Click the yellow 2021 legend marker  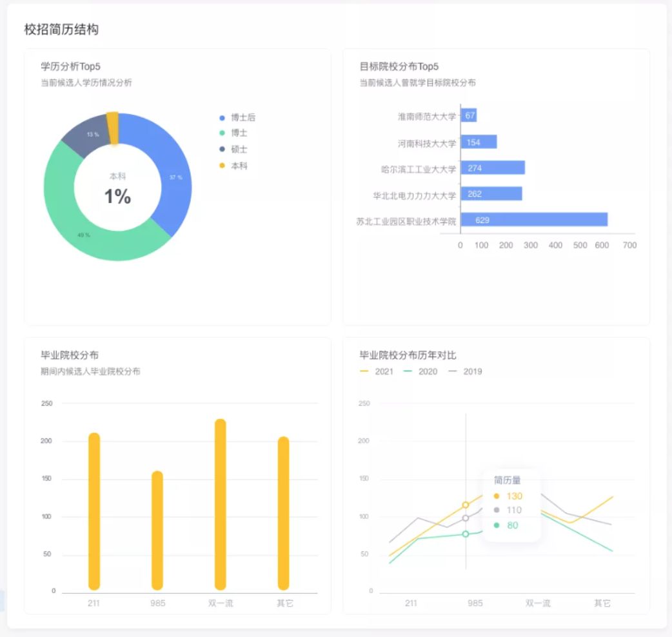(364, 371)
